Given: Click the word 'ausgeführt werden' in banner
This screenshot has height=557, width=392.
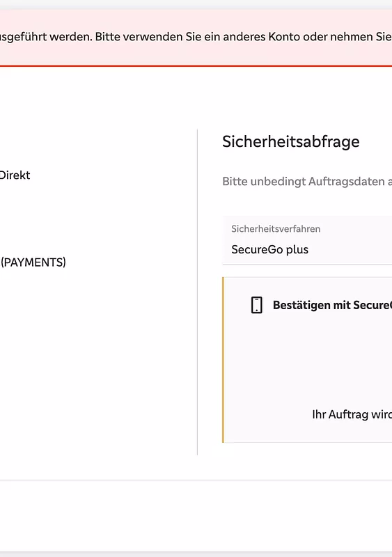Looking at the screenshot, I should click(46, 37).
